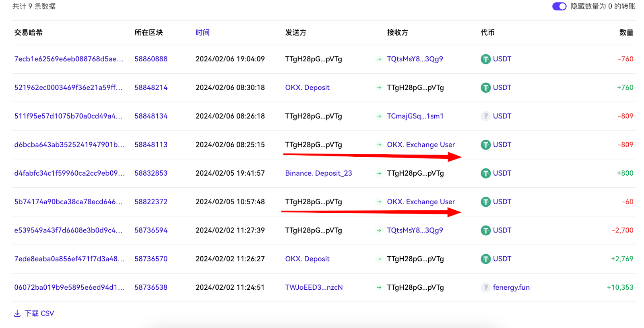
Task: Open block number 58736570
Action: [151, 259]
